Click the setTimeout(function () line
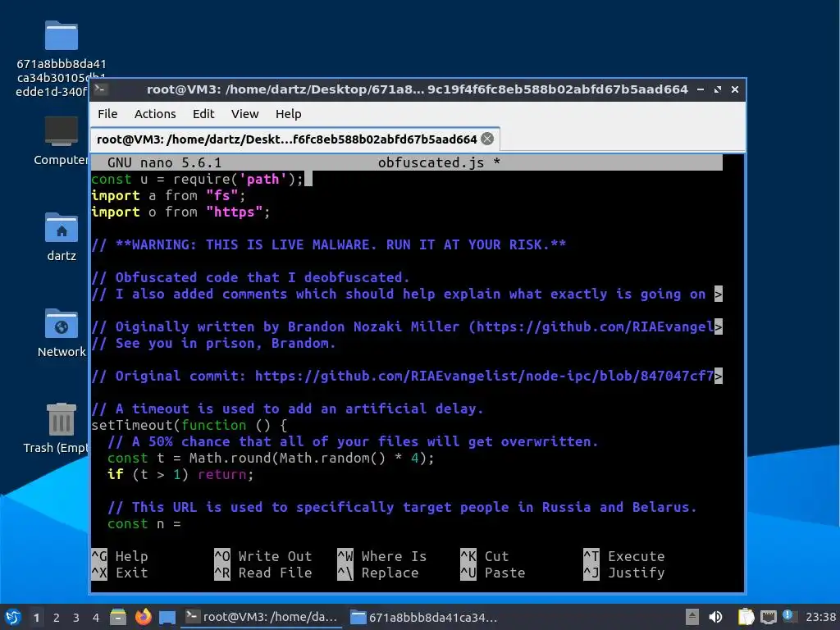This screenshot has width=840, height=630. tap(189, 426)
